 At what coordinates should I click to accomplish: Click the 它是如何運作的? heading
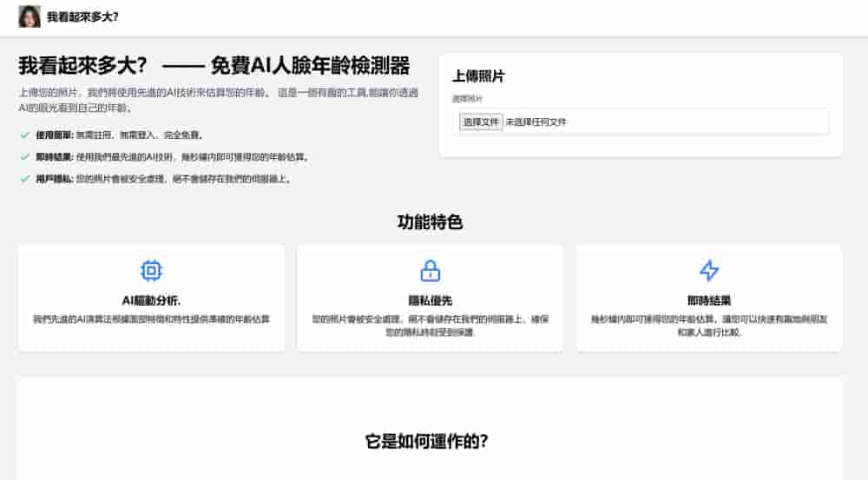click(427, 441)
